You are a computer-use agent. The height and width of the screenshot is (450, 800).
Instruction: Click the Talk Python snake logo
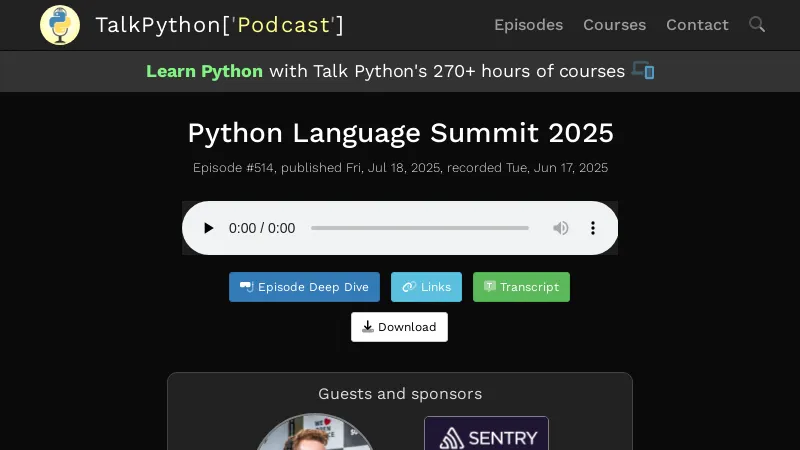tap(60, 25)
